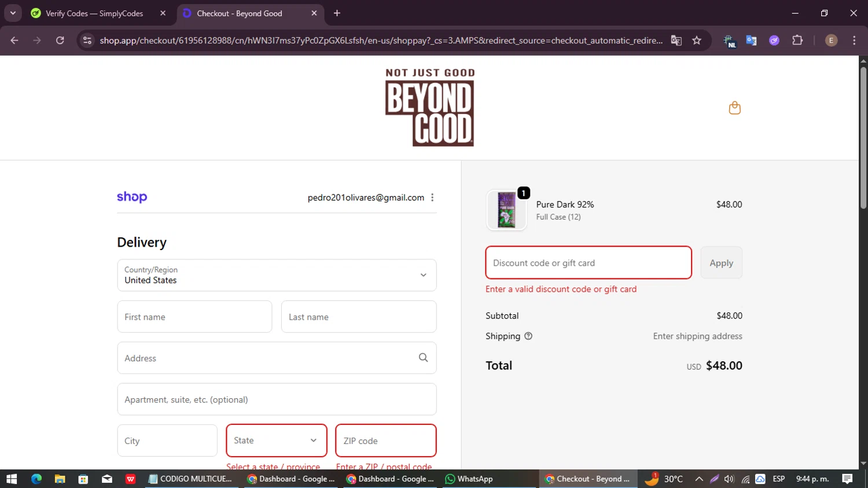Show hidden system tray icons
The image size is (868, 488).
tap(699, 479)
